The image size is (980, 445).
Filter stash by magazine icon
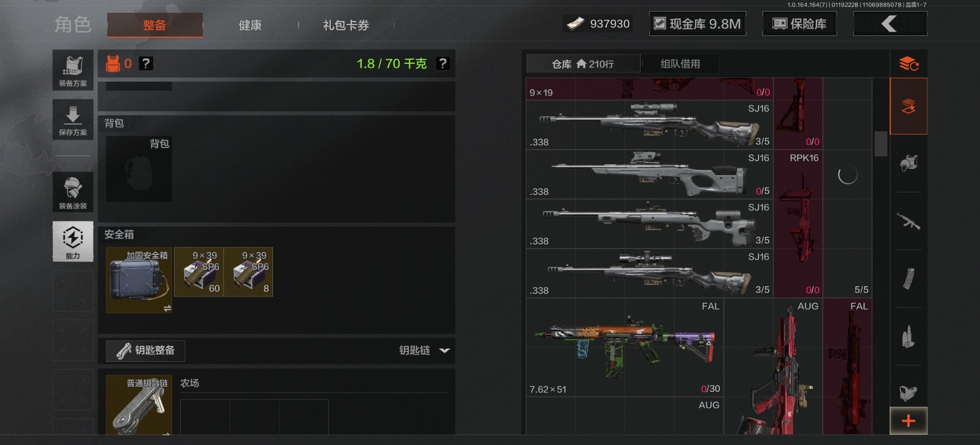(908, 279)
